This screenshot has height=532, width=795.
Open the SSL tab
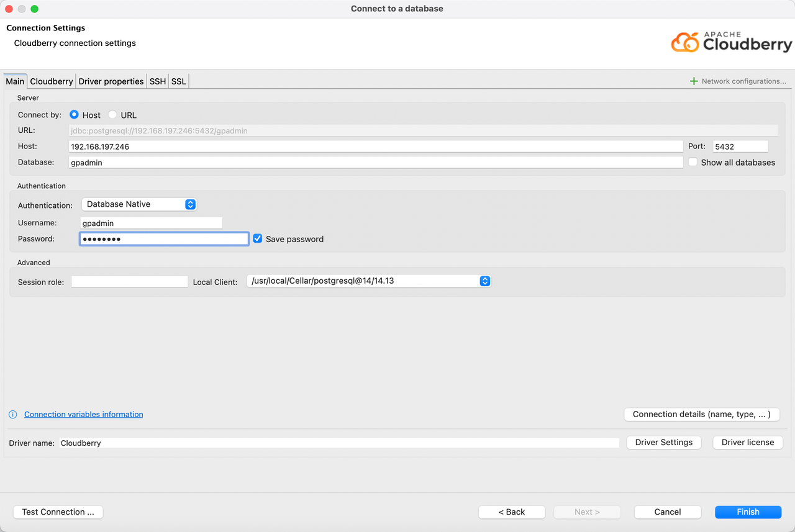click(x=179, y=81)
